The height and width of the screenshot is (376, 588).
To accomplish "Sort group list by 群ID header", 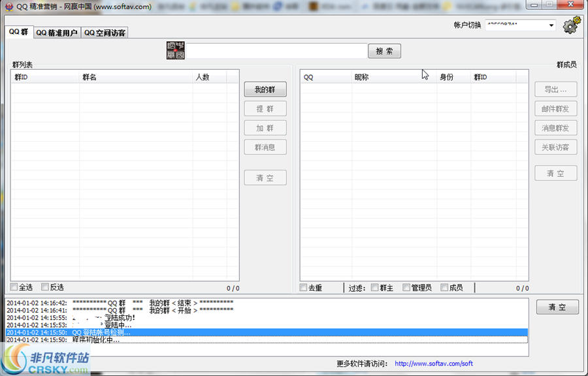I will click(45, 77).
